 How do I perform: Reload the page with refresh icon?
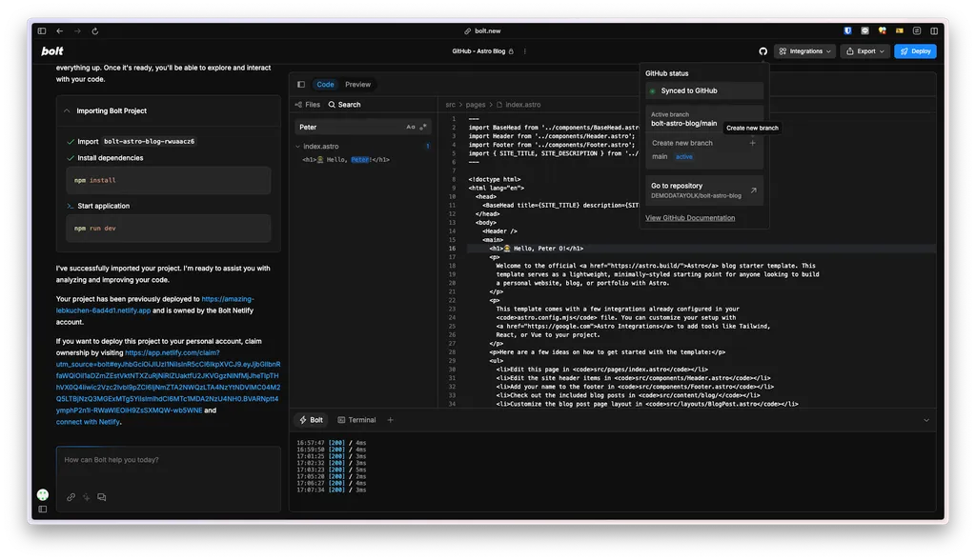coord(95,31)
